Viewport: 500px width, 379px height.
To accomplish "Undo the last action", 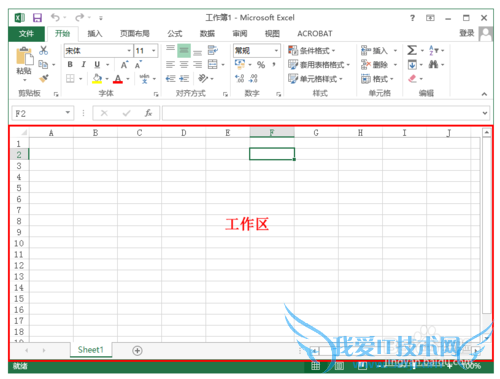I will (55, 17).
